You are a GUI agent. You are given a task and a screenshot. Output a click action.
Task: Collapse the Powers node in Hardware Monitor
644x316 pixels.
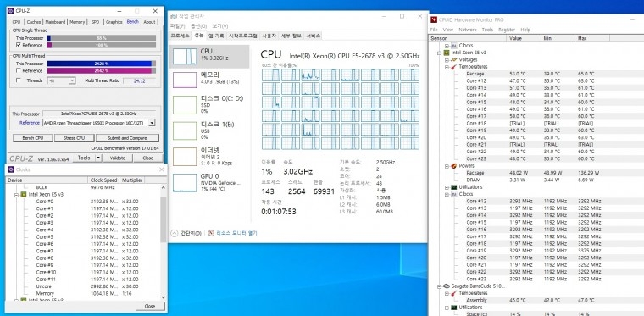tap(447, 166)
